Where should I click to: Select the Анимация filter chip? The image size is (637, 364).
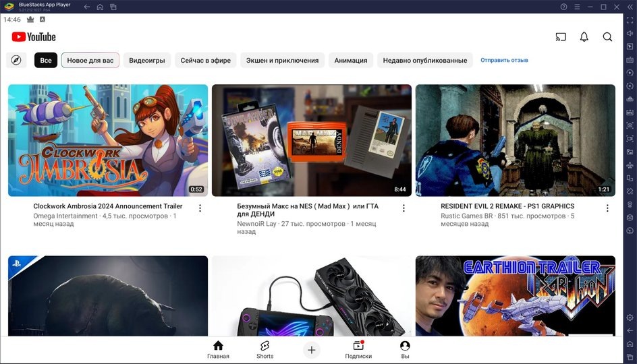[351, 60]
